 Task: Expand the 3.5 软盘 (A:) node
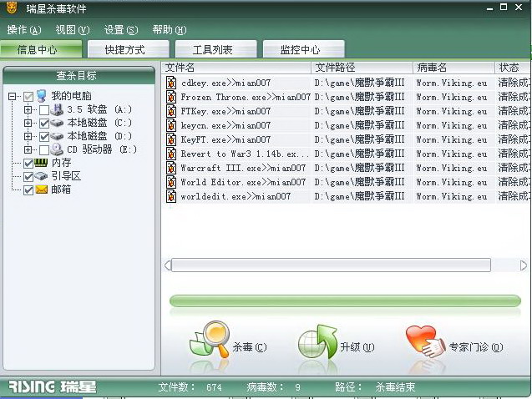pos(28,110)
